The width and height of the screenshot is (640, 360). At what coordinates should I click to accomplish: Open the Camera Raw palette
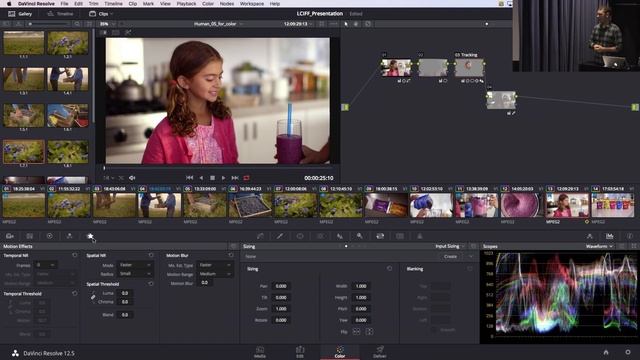click(10, 236)
